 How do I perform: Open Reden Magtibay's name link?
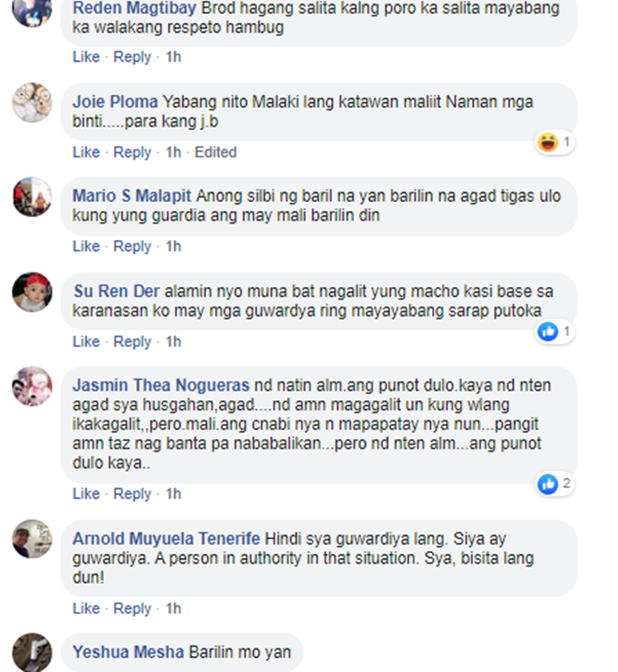(x=134, y=8)
